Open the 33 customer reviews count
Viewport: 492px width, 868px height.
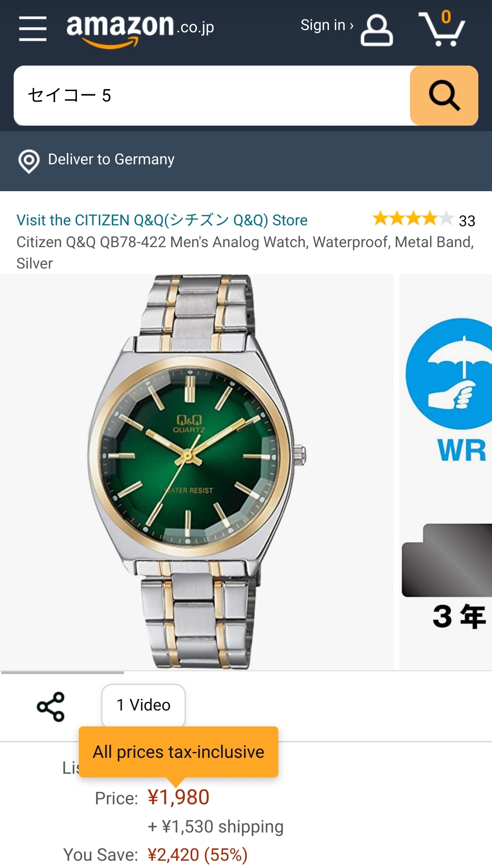pos(467,221)
